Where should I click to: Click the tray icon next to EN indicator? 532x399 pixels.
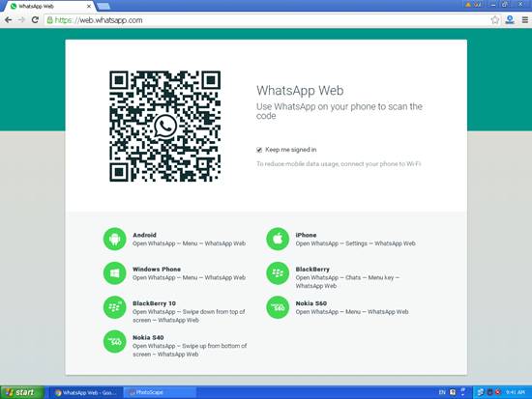click(453, 392)
